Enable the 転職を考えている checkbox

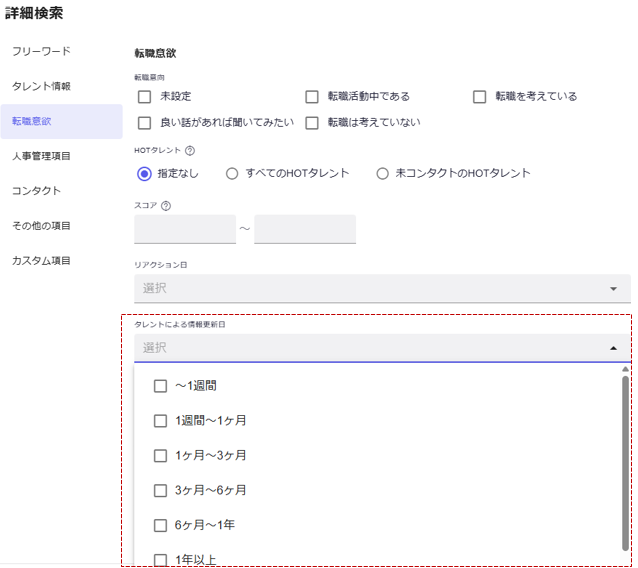tap(479, 97)
